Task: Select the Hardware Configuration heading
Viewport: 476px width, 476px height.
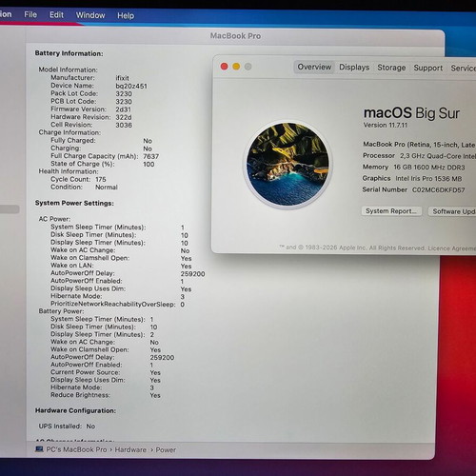Action: tap(75, 410)
